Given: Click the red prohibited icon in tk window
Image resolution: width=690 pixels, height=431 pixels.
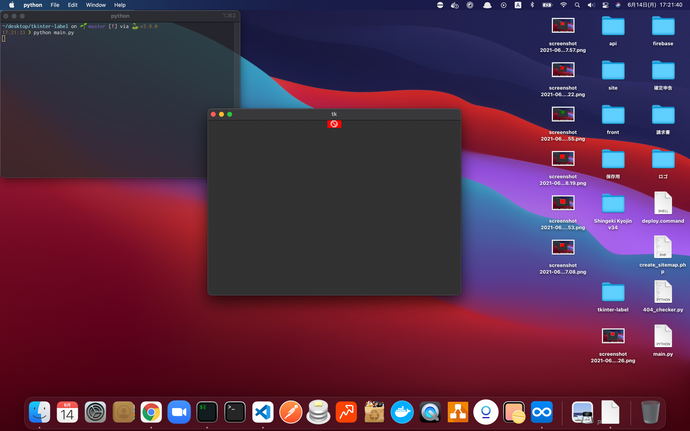Looking at the screenshot, I should (x=334, y=124).
